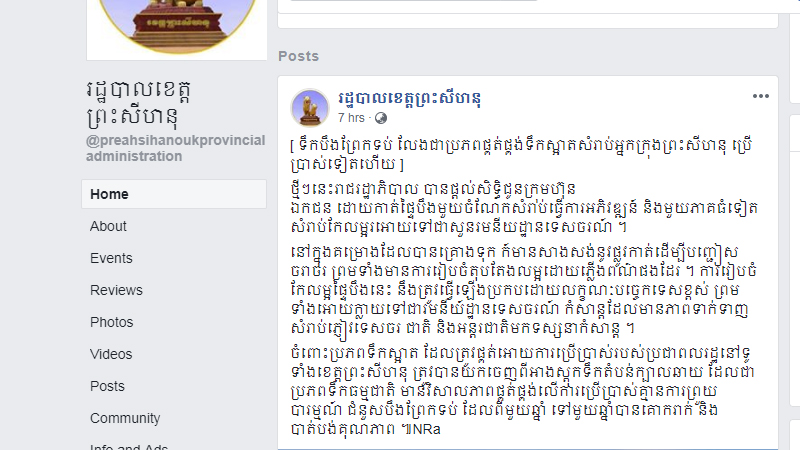
Task: Select the Home tab in sidebar
Action: coord(174,194)
